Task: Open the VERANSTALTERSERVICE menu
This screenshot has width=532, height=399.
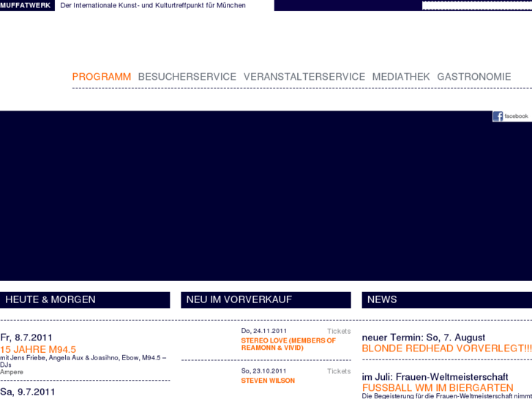Action: [x=304, y=77]
